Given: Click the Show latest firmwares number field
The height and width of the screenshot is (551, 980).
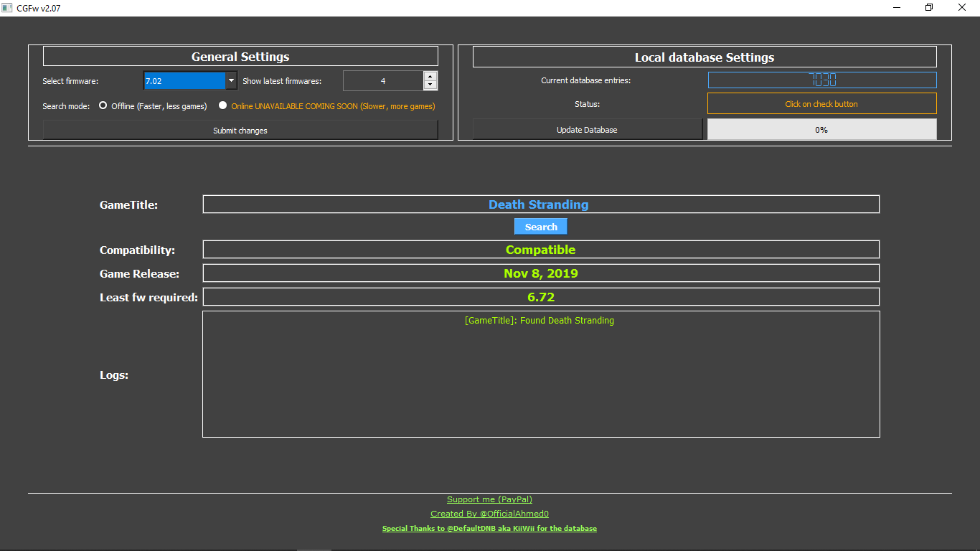Looking at the screenshot, I should point(383,81).
